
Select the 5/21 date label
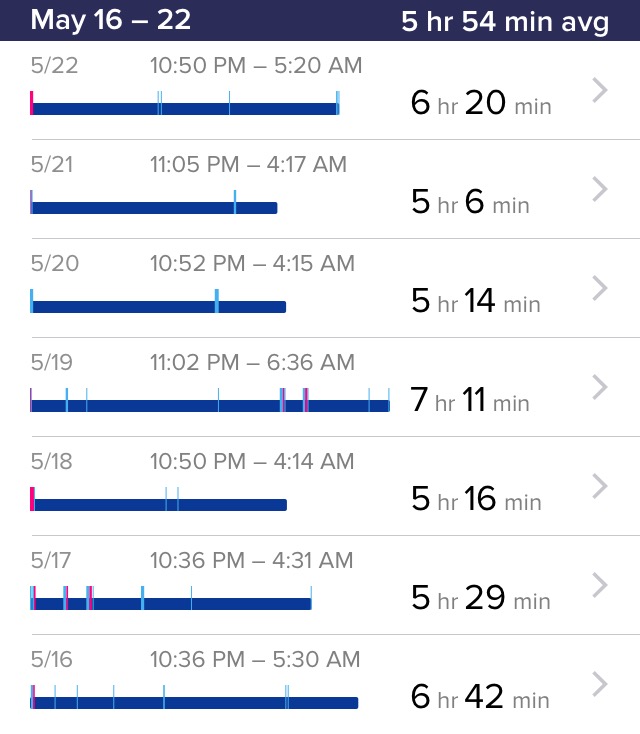[52, 165]
